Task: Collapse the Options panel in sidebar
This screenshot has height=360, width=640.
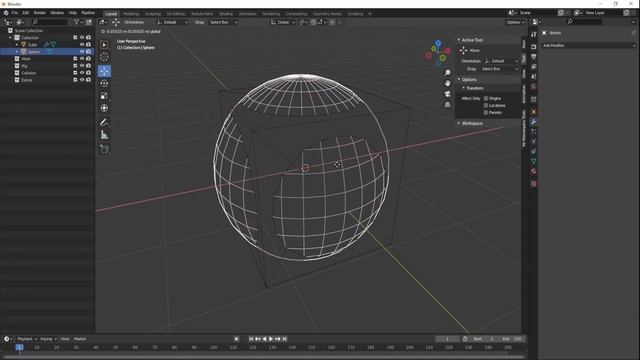Action: [459, 80]
